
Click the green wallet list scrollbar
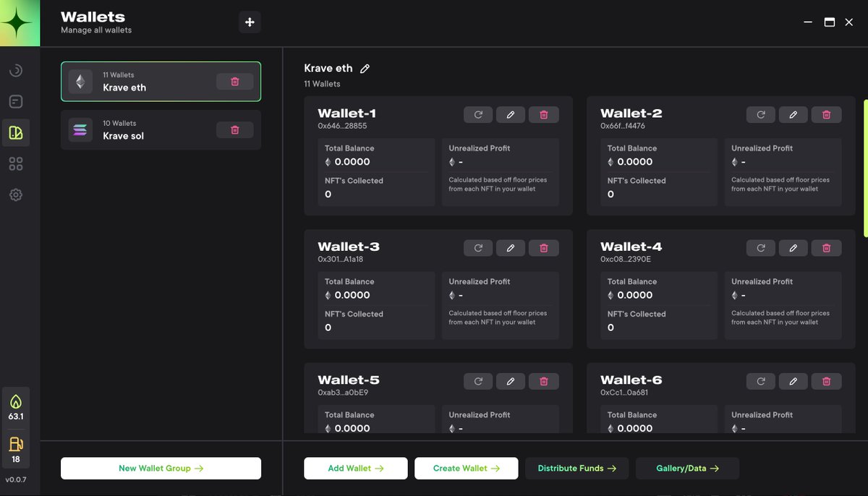[x=866, y=168]
